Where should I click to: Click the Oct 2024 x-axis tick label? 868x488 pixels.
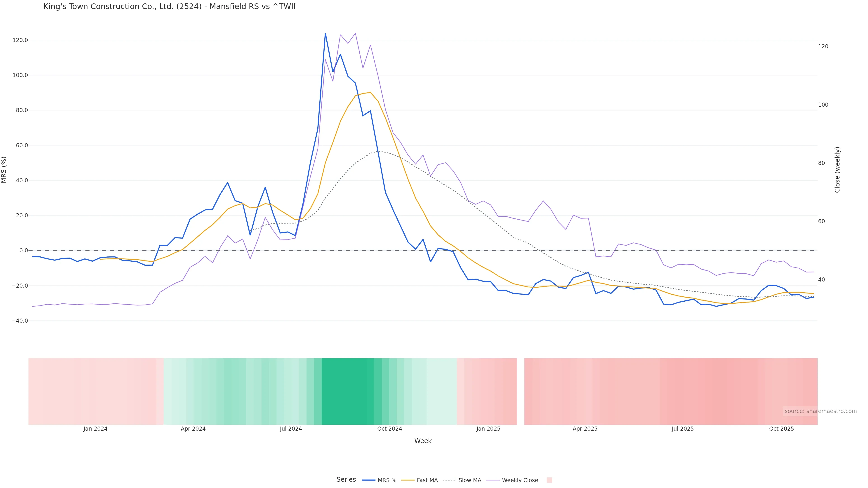coord(389,429)
